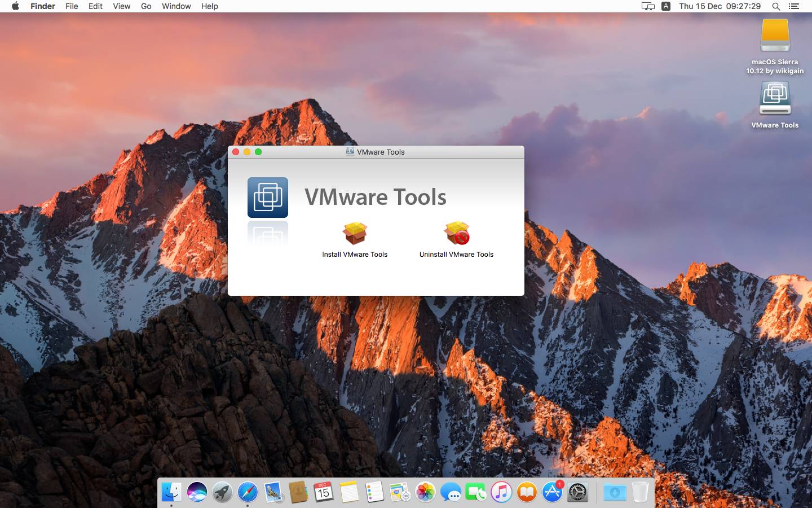The height and width of the screenshot is (508, 812).
Task: Minimize the VMware Tools window
Action: 247,152
